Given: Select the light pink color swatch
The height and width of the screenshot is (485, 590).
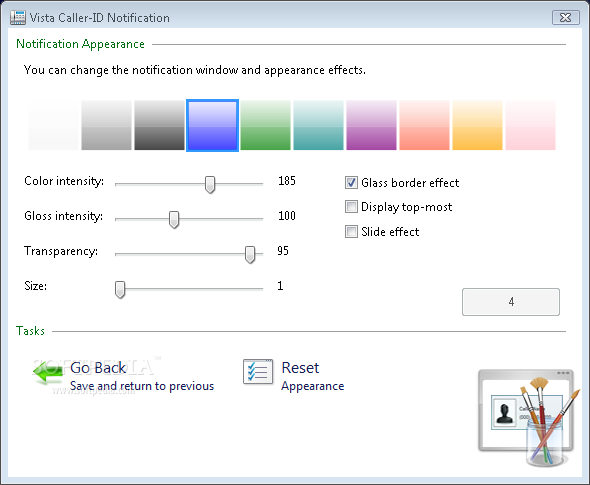Looking at the screenshot, I should pos(531,125).
